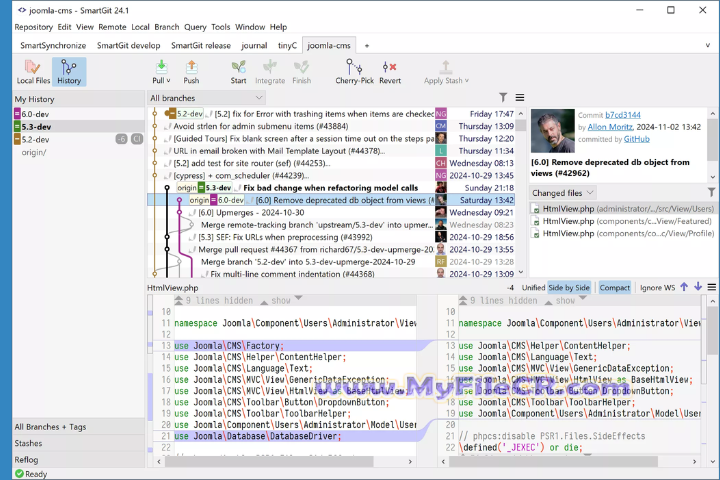Switch diff to Side by Side mode

[569, 288]
